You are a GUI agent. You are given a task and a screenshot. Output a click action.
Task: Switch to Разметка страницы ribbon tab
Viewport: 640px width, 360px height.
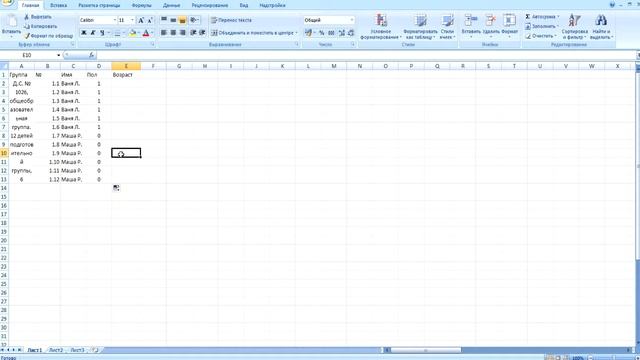[x=99, y=5]
